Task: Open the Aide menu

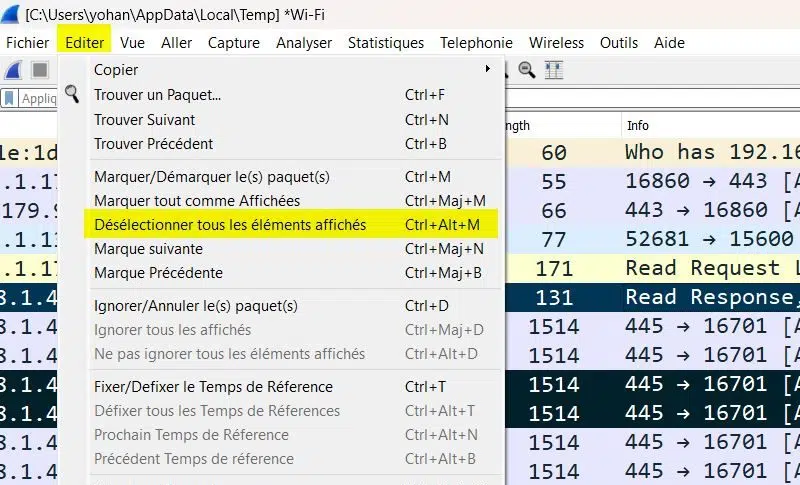Action: tap(669, 43)
